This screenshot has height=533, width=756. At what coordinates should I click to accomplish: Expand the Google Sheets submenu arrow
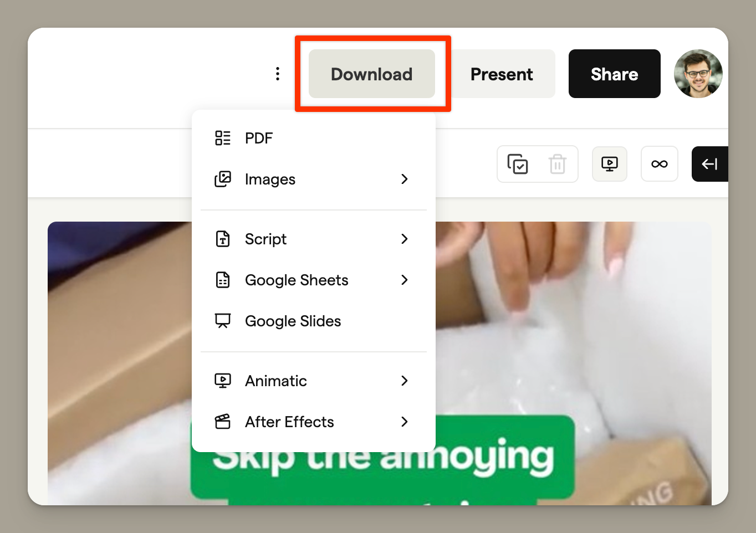coord(404,280)
